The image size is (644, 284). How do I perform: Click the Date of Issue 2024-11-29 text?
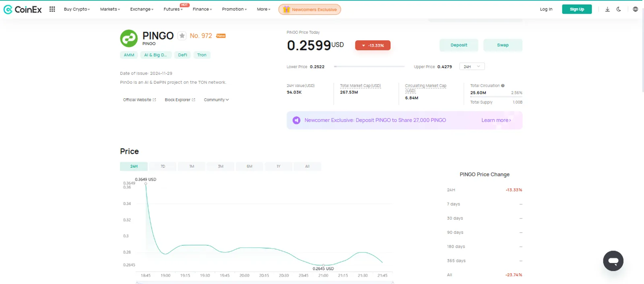(146, 73)
